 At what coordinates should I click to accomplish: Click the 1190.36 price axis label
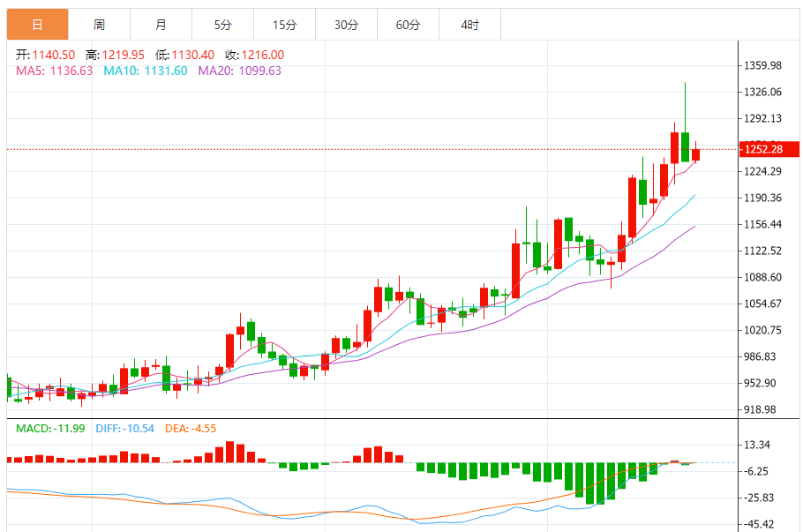[762, 198]
